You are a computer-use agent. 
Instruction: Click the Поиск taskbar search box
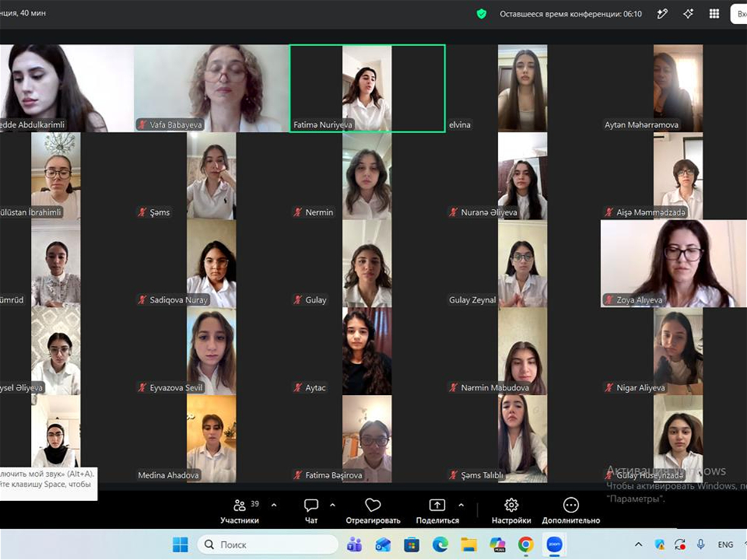coord(268,544)
